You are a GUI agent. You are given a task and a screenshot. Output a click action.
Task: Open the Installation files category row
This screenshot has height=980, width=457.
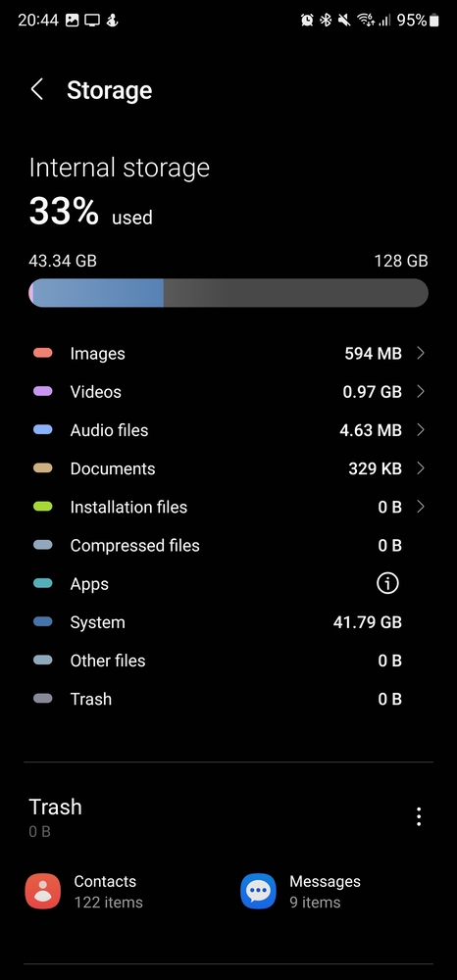coord(228,507)
